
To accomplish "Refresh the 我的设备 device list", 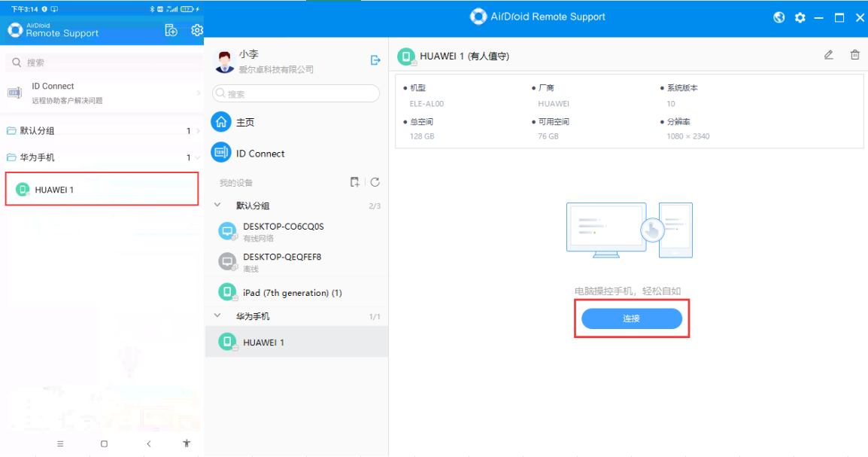I will pos(375,182).
